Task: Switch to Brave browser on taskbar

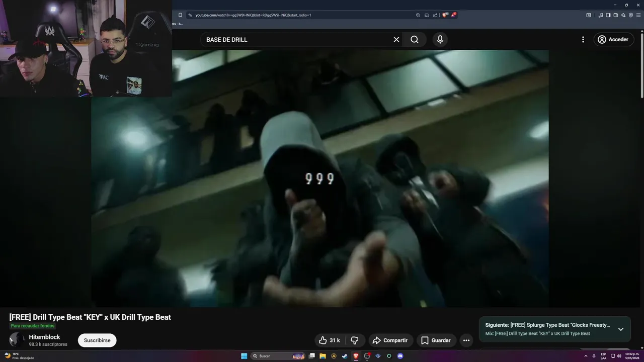Action: click(356, 356)
